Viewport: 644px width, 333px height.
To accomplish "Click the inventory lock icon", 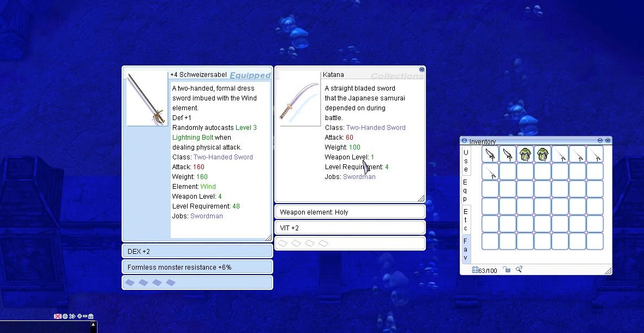I will (507, 270).
